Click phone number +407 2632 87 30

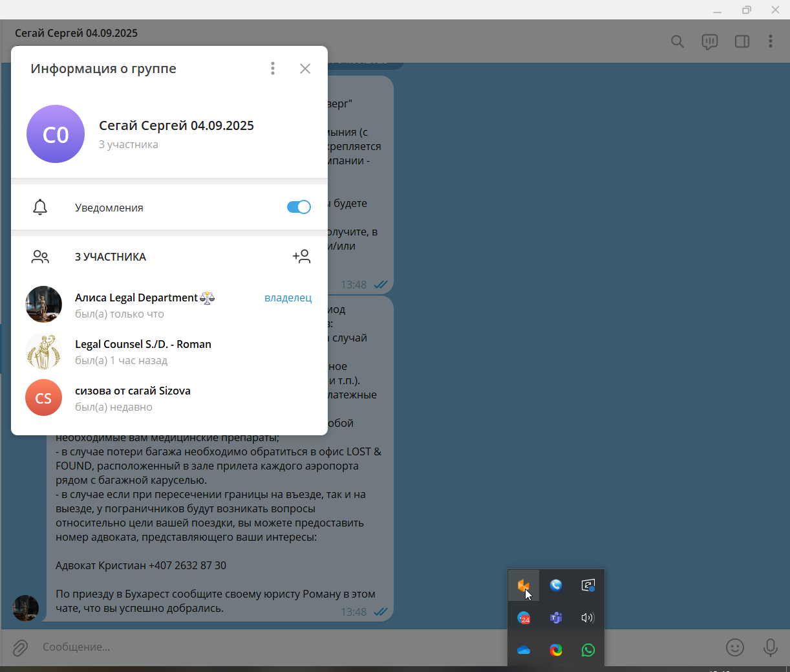point(187,565)
